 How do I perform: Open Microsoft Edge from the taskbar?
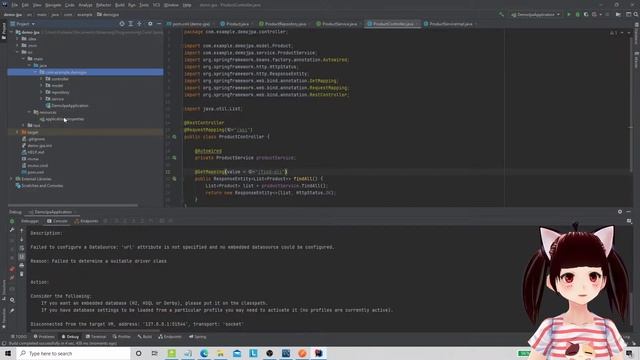[204, 353]
